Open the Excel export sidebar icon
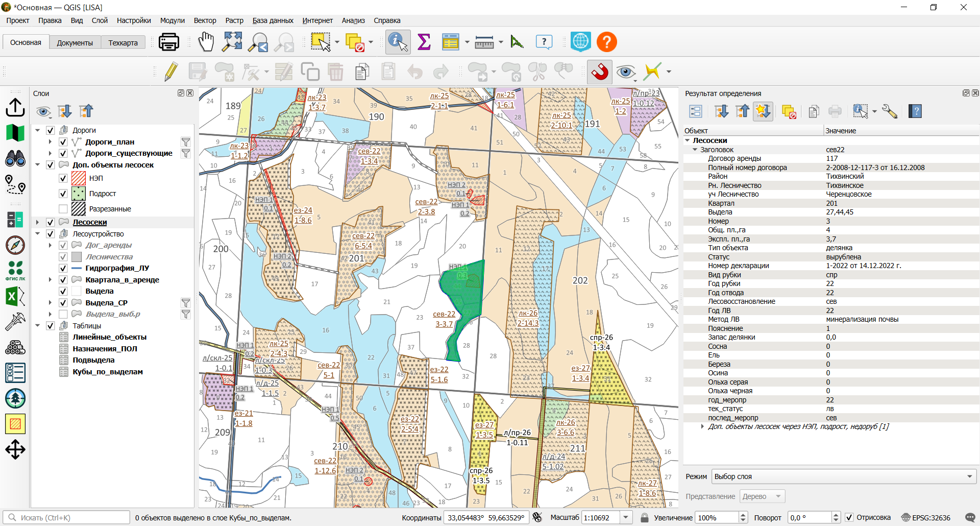 pos(15,296)
